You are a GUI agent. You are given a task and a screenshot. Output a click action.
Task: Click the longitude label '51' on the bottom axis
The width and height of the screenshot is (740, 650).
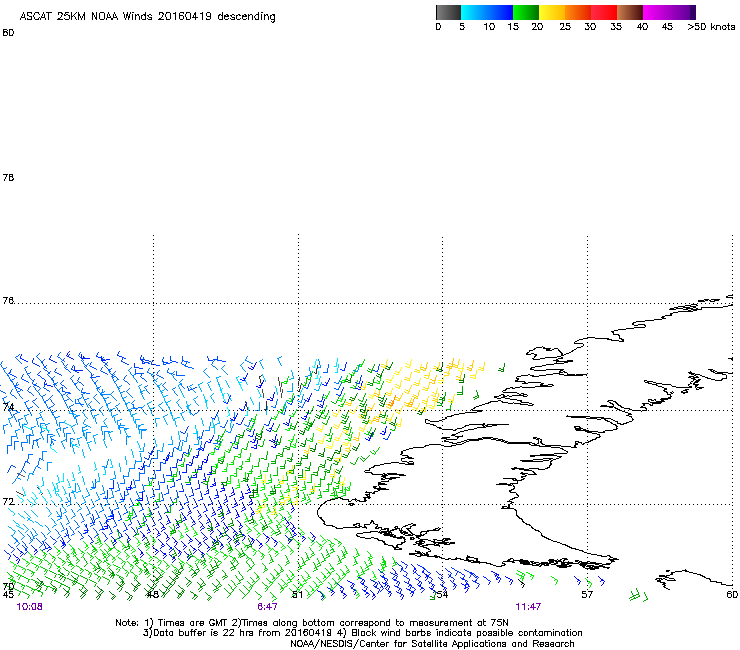point(297,594)
